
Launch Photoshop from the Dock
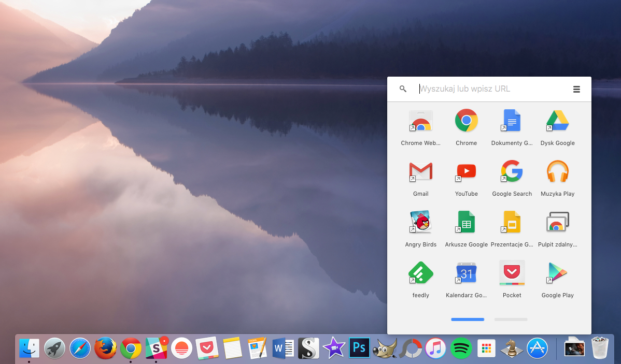point(359,348)
